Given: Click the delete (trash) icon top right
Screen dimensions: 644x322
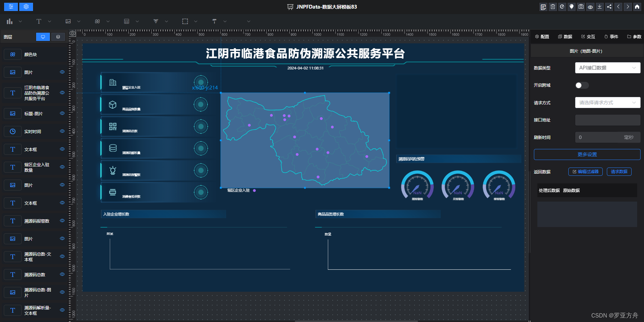Looking at the screenshot, I should coord(553,7).
